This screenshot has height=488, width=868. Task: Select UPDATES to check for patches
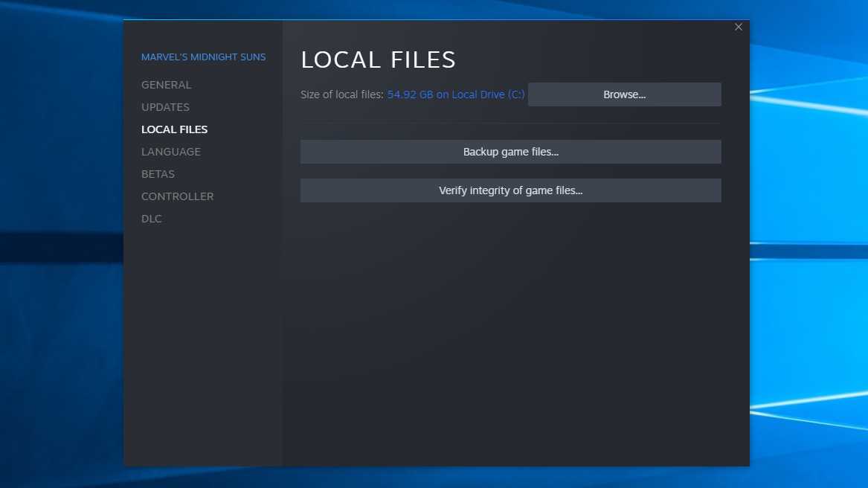tap(165, 106)
